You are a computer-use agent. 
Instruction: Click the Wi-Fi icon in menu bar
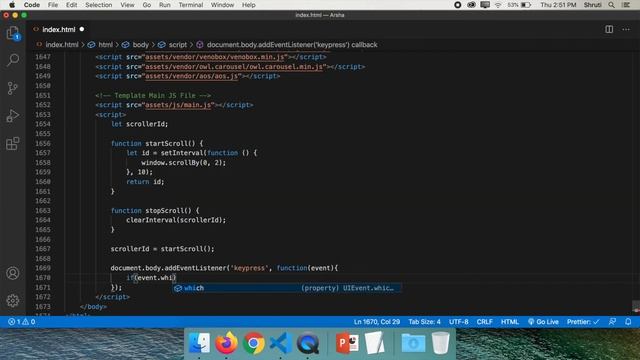coord(498,5)
